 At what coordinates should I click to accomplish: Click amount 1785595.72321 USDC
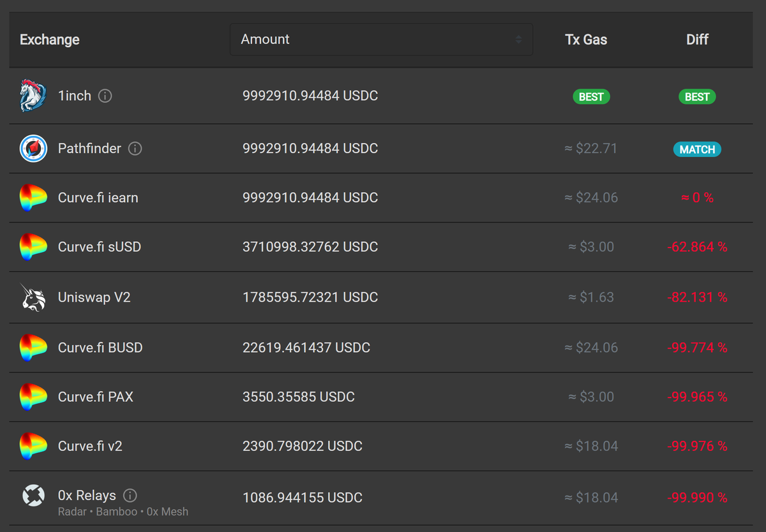point(310,297)
